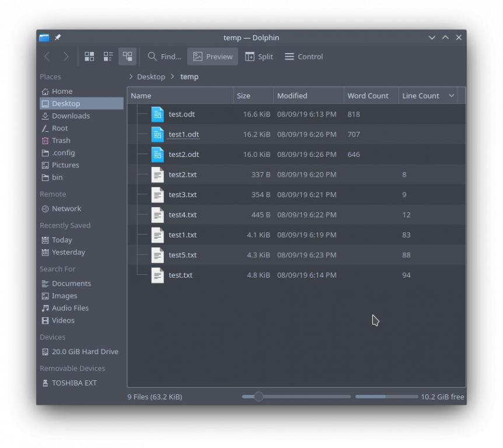Adjust the zoom slider in status bar
This screenshot has height=448, width=503.
click(x=259, y=397)
